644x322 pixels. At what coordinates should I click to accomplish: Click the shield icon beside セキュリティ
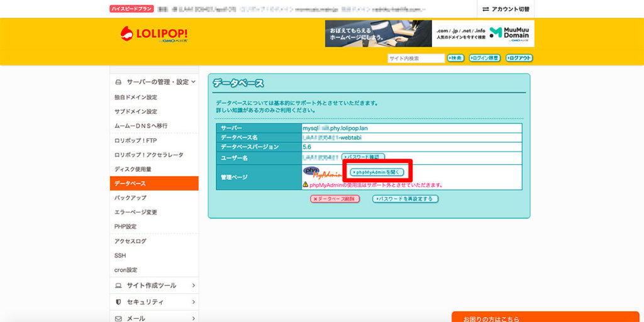coord(118,302)
